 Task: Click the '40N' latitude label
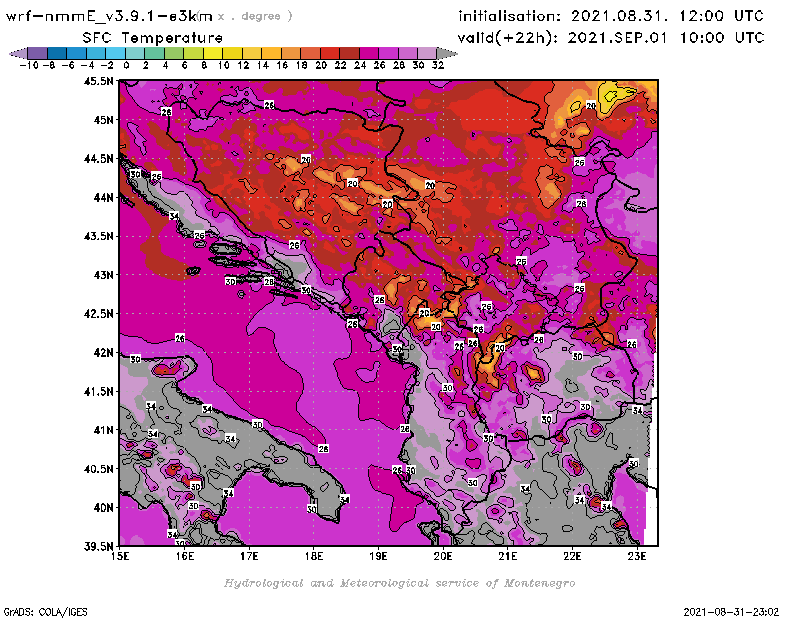tap(104, 508)
